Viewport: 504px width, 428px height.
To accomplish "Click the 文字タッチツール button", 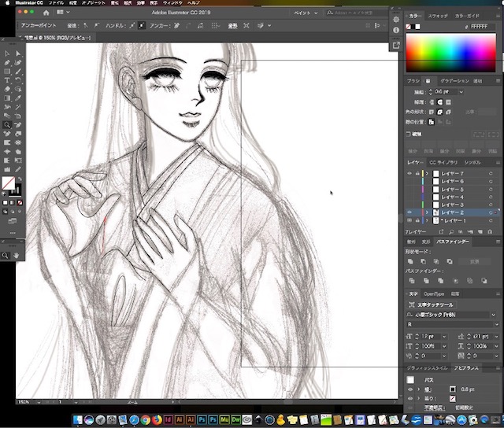I will coord(432,304).
